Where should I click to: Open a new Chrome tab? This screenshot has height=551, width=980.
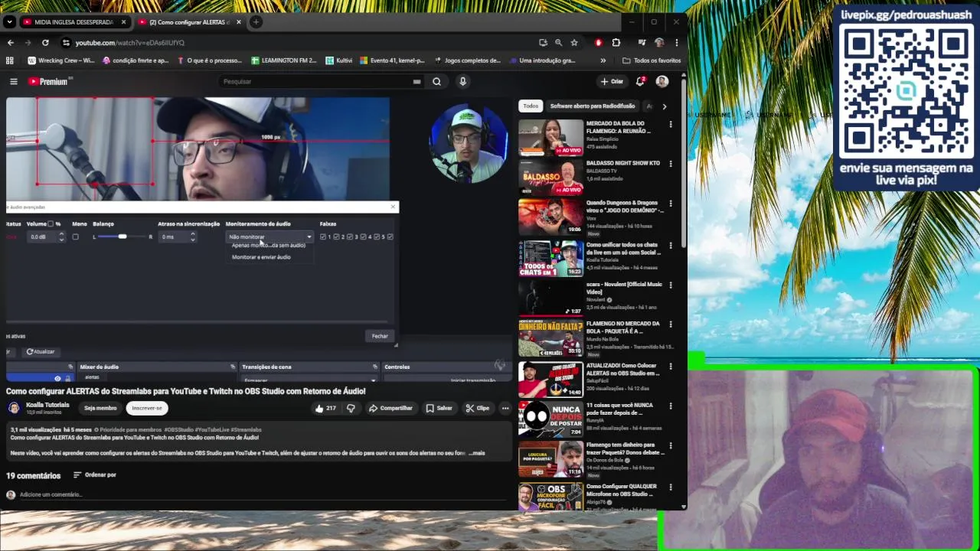[256, 22]
